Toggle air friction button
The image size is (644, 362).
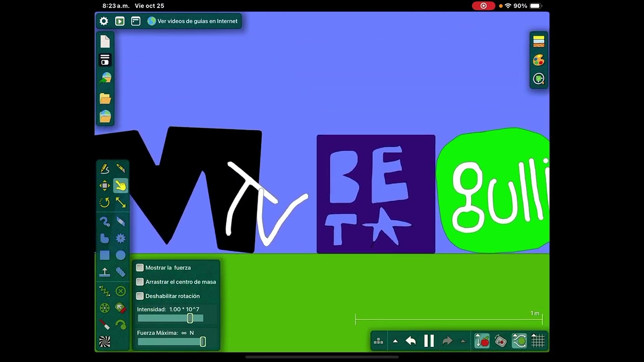tap(519, 341)
